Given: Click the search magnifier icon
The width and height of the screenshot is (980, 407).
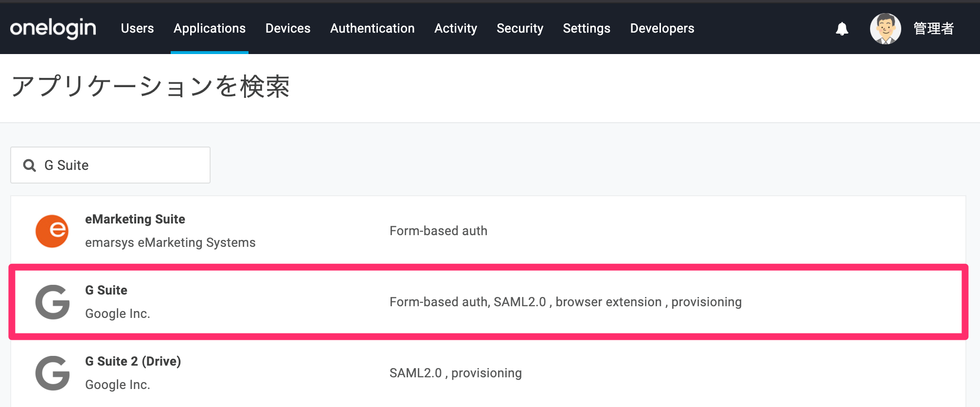Looking at the screenshot, I should (x=30, y=166).
